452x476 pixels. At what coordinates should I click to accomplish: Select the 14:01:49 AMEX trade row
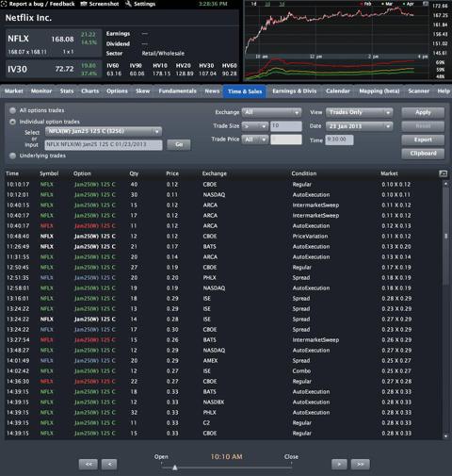point(223,361)
